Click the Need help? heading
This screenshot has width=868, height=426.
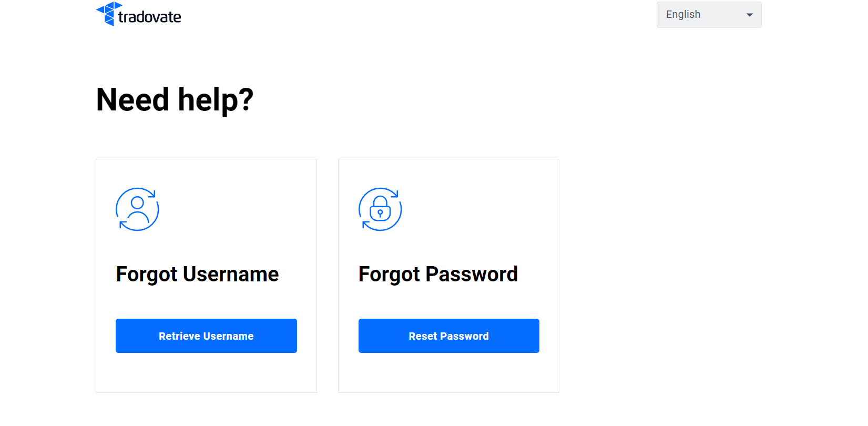coord(175,99)
